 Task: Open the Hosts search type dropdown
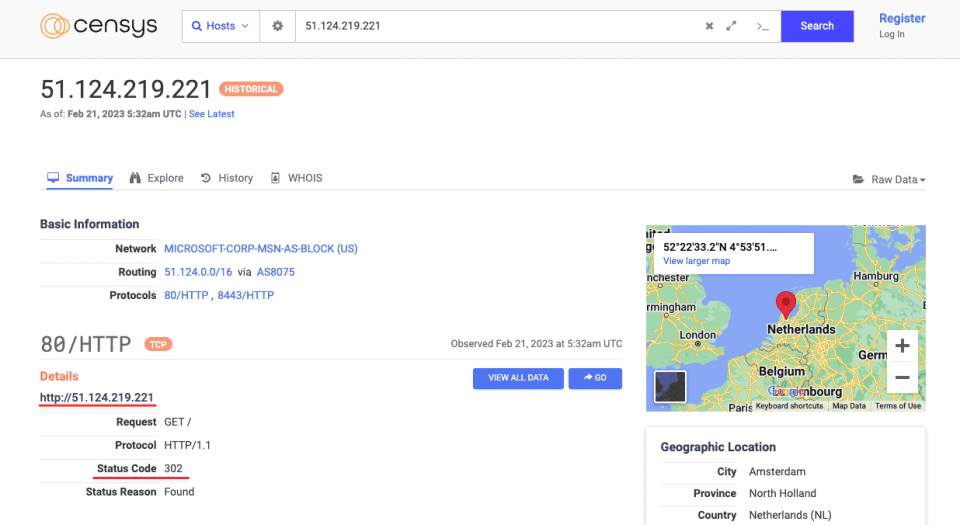(x=221, y=26)
